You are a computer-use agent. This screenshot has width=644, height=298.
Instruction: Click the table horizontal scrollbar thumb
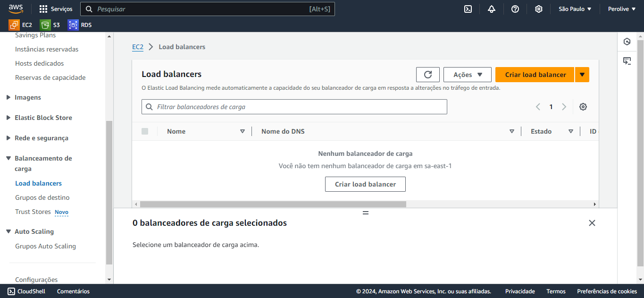click(x=273, y=204)
